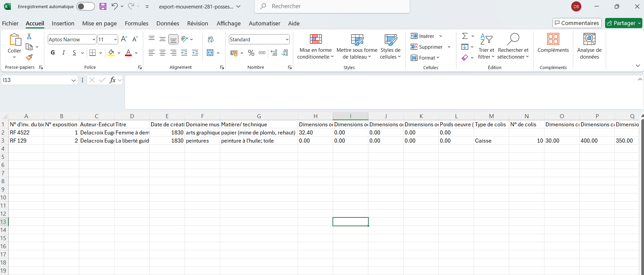Collapse the ribbon with bottom-right chevron
The image size is (644, 275).
pos(638,66)
